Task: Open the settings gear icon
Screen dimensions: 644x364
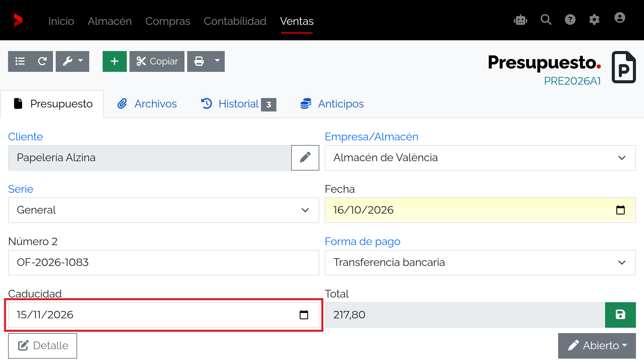Action: tap(594, 20)
